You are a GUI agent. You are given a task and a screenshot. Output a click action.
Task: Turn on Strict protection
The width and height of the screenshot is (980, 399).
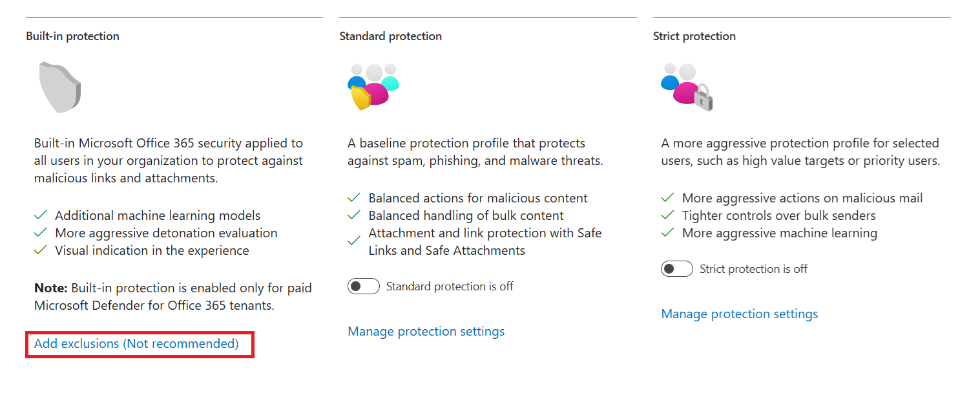(676, 268)
